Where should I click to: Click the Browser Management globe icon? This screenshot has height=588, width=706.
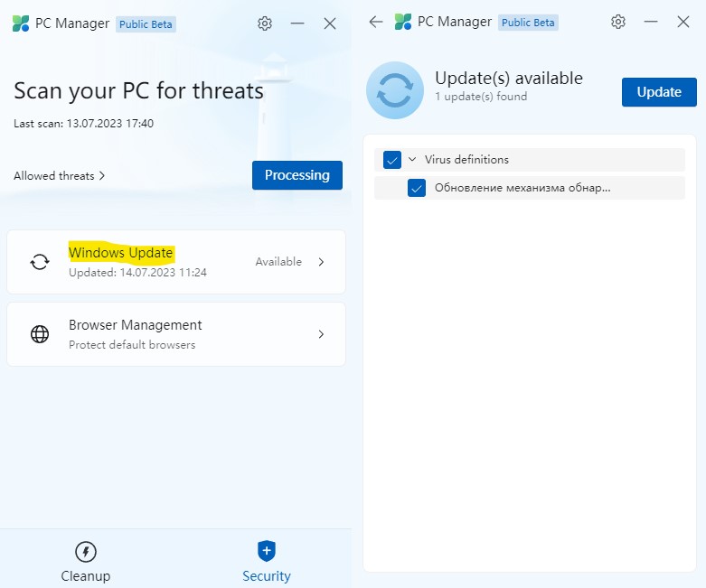[40, 334]
